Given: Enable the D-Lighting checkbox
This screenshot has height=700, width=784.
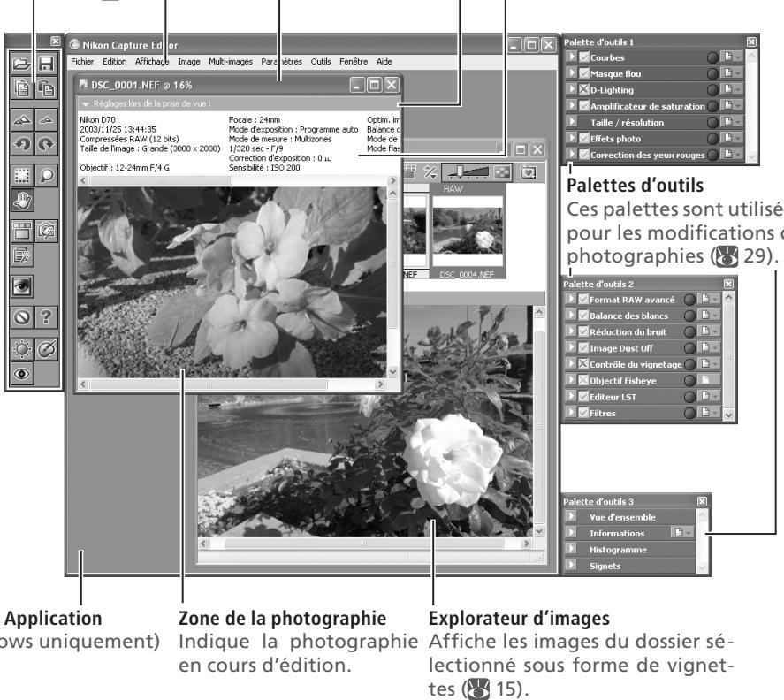Looking at the screenshot, I should click(x=584, y=89).
